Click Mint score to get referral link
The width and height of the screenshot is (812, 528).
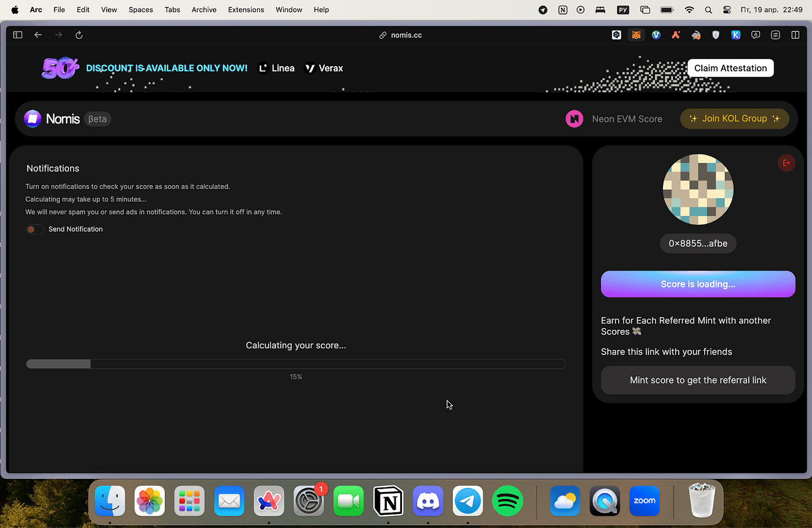(x=698, y=380)
